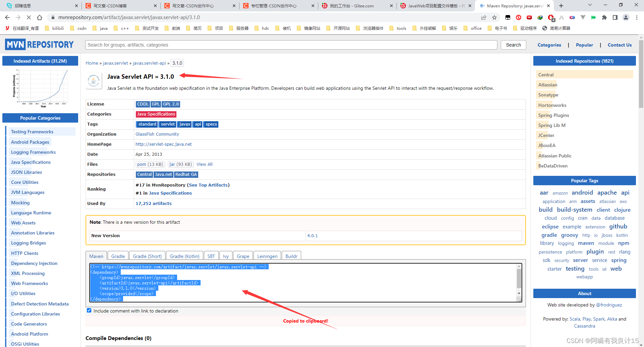Click the red circular-arrows extension icon
Screen dimensions: 644x347
click(x=519, y=17)
